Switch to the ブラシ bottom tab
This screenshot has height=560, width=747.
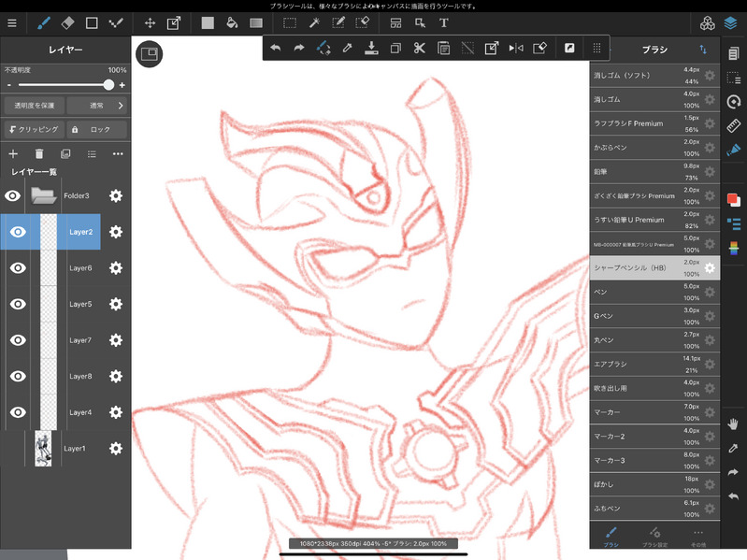coord(611,537)
